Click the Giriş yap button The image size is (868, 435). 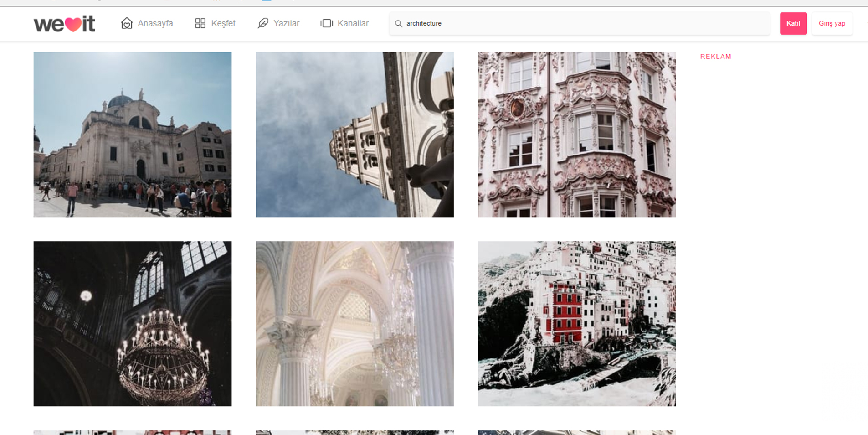(x=832, y=23)
